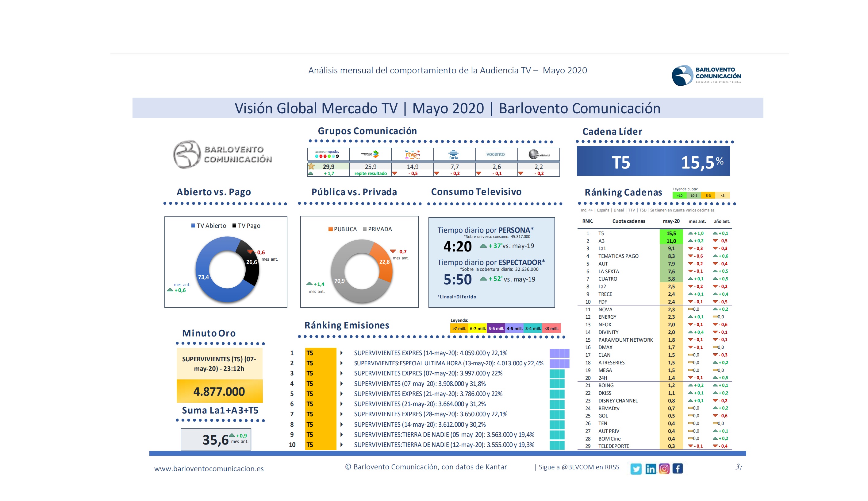
Task: Click the 35,6 Suma La1+A3+T5 box
Action: coord(216,439)
